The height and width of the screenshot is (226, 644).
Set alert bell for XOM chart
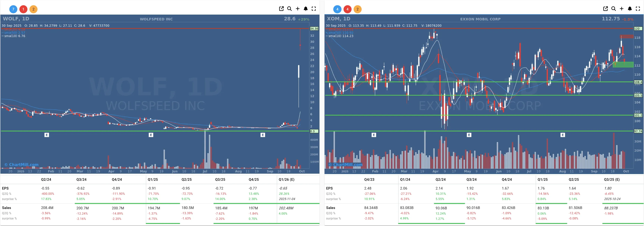(630, 9)
